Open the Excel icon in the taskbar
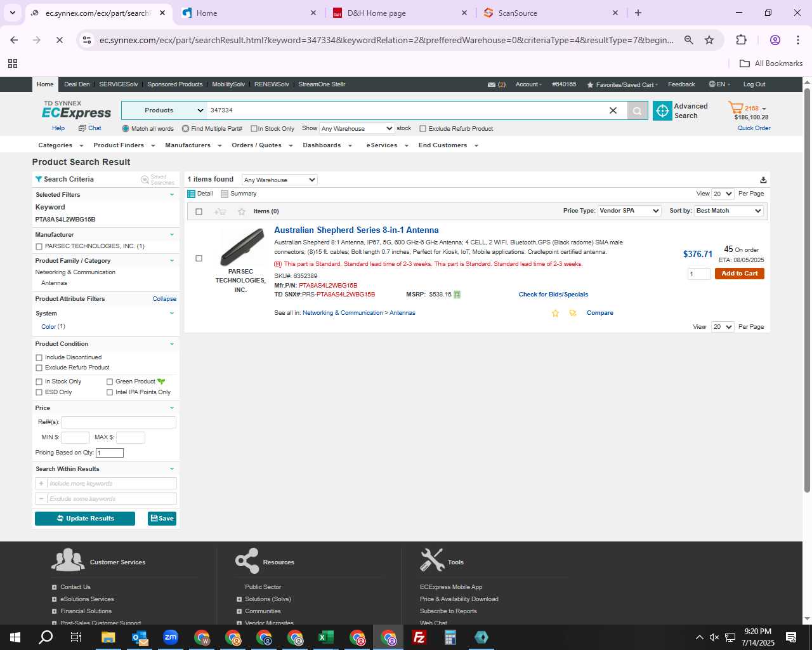The height and width of the screenshot is (650, 812). (326, 637)
